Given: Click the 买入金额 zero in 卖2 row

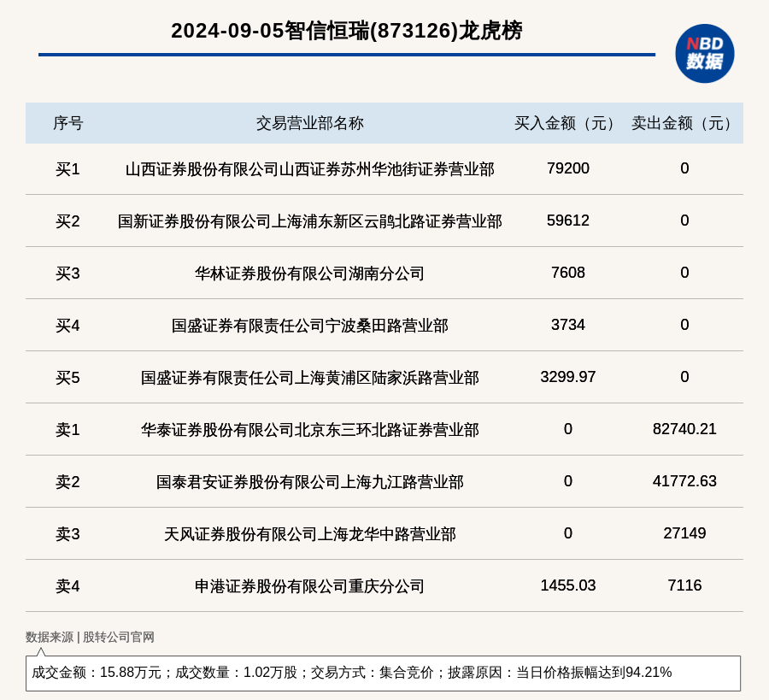Looking at the screenshot, I should (568, 480).
